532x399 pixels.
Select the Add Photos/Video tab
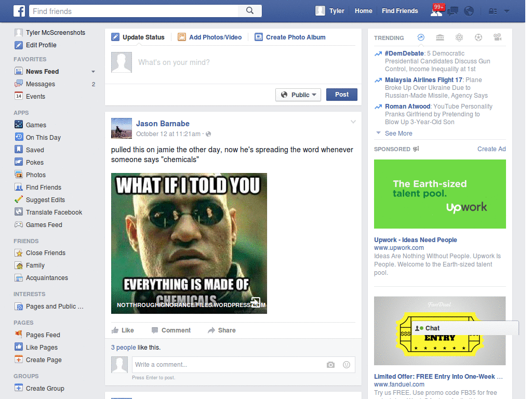[210, 37]
